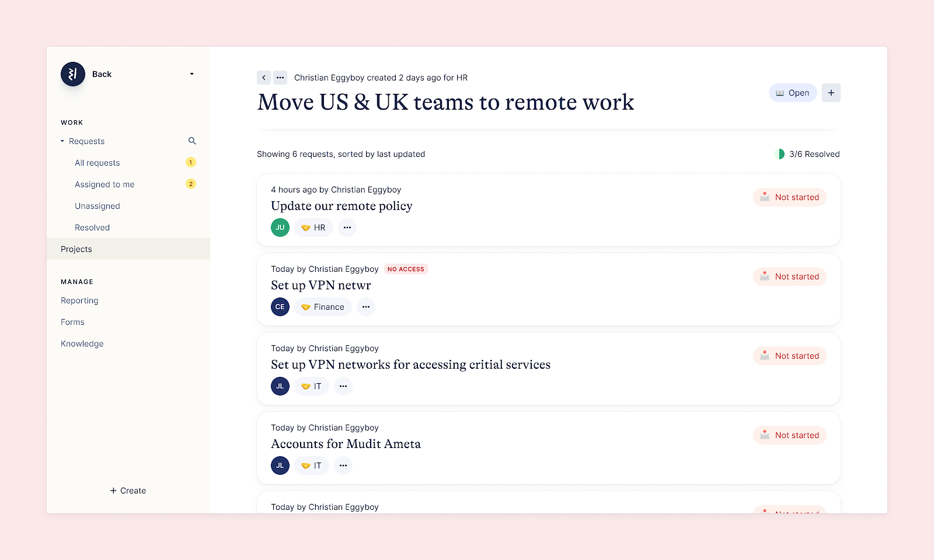
Task: Select Projects in the sidebar
Action: 128,249
